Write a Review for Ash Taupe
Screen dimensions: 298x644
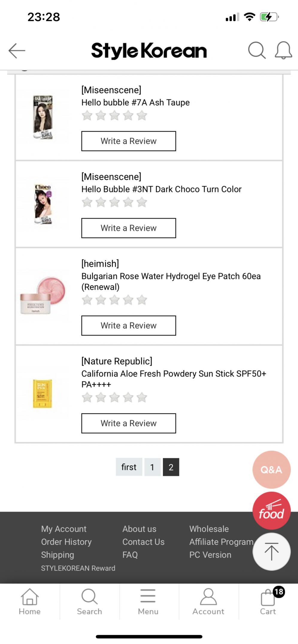click(x=128, y=141)
